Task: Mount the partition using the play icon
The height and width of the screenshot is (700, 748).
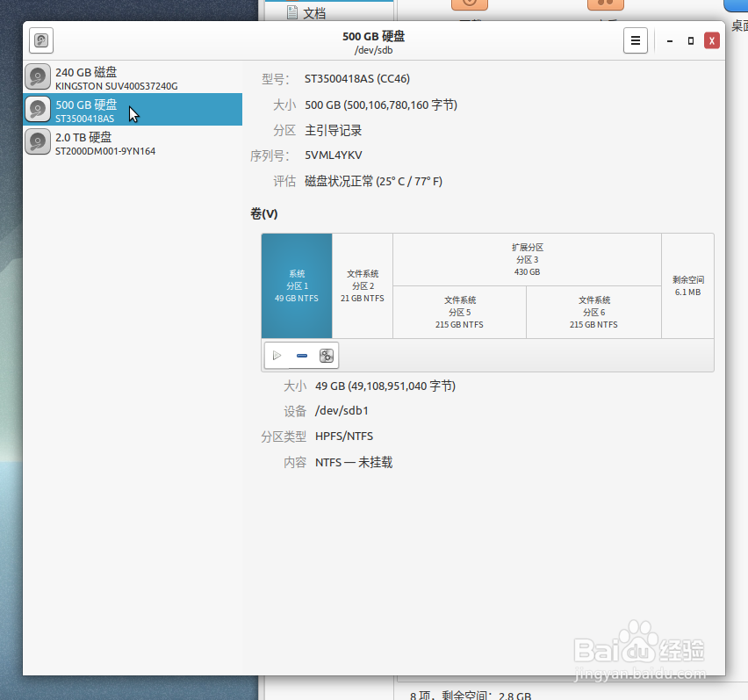Action: [x=277, y=355]
